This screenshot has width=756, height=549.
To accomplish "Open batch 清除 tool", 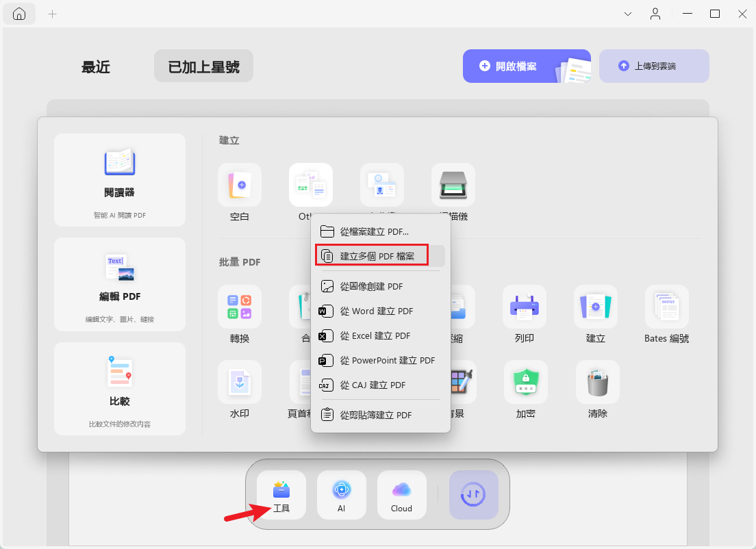I will tap(597, 382).
